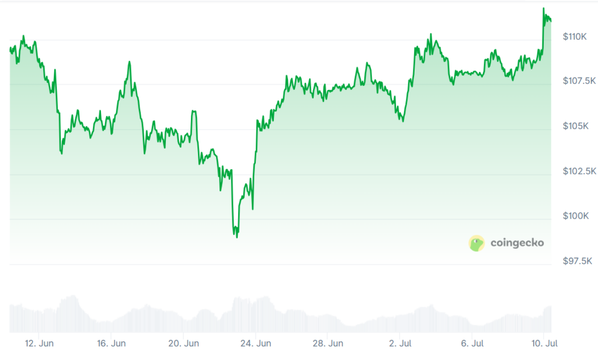Click the price spike peak near 17 June
Viewport: 598px width, 364px height.
129,62
